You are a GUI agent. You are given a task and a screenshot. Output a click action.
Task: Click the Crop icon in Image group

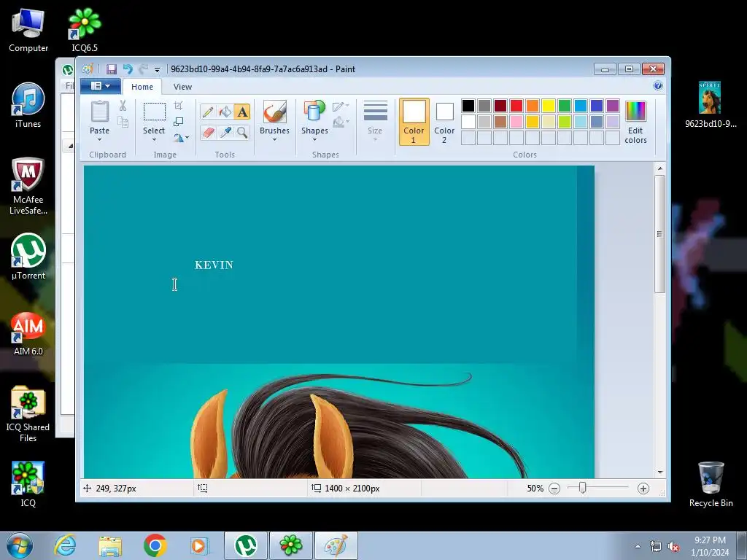(179, 106)
